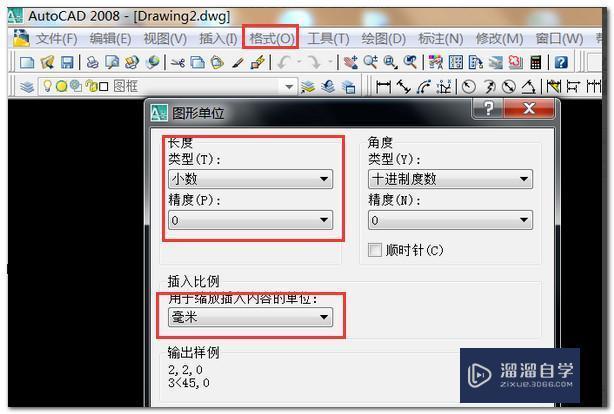Click the Open file icon
The image size is (614, 414).
[x=47, y=62]
